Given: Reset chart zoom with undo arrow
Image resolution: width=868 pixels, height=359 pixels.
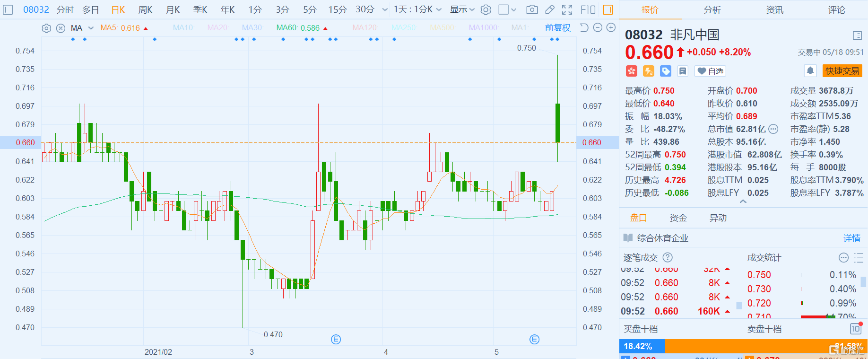Looking at the screenshot, I should 584,28.
